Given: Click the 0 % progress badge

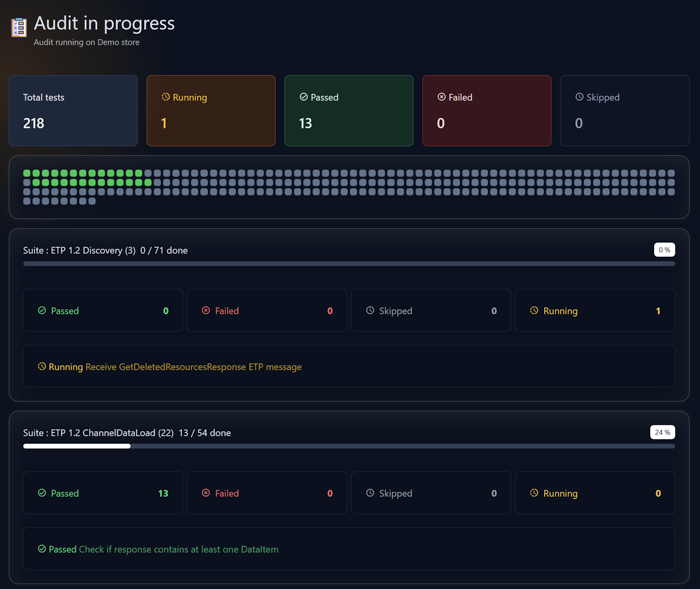Looking at the screenshot, I should 664,250.
